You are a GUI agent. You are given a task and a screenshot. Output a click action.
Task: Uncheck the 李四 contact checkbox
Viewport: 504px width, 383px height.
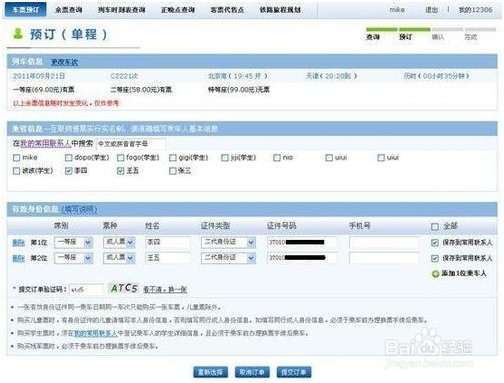click(x=69, y=171)
